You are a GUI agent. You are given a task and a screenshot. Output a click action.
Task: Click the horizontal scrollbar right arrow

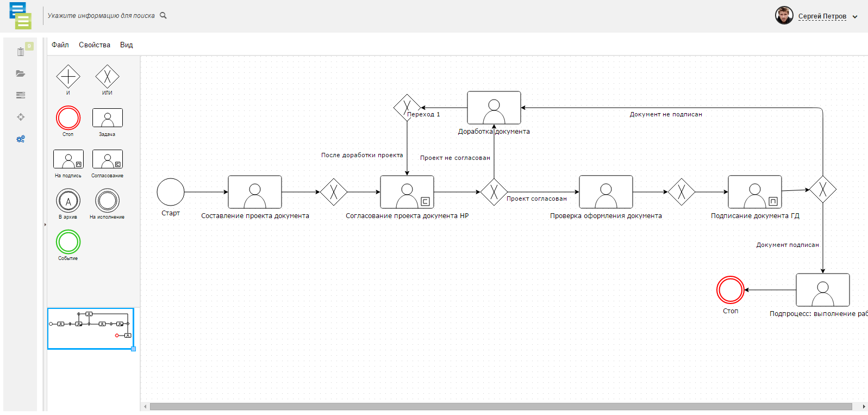(x=864, y=406)
